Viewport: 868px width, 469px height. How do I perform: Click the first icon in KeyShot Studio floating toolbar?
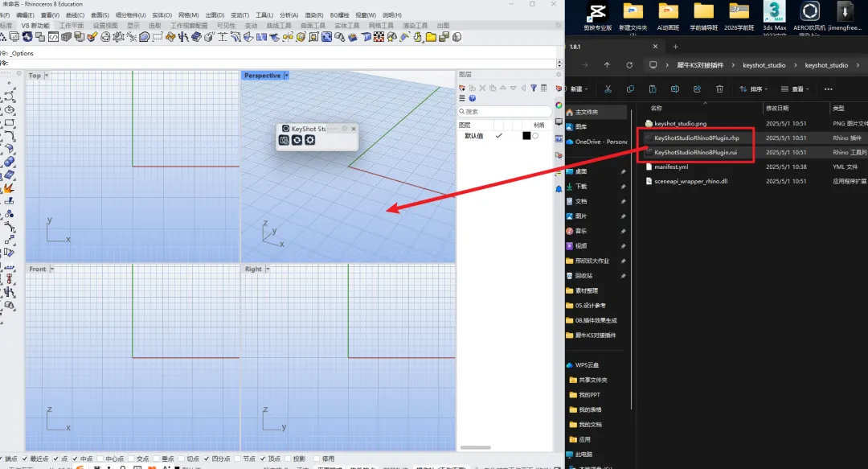click(284, 140)
